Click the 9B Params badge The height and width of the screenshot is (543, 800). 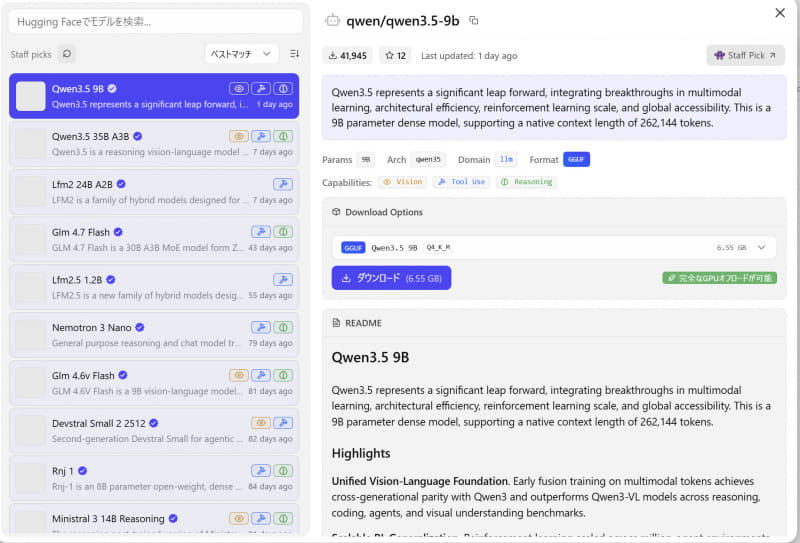coord(366,160)
